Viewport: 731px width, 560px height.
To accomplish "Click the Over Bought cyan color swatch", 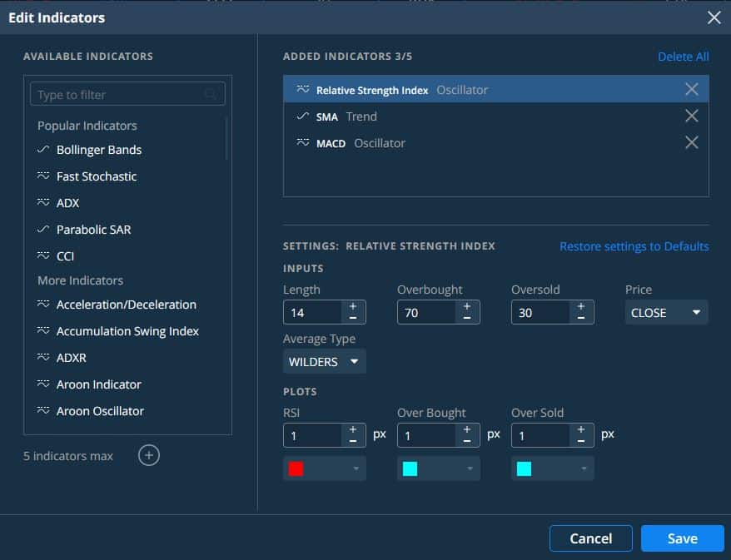I will pyautogui.click(x=410, y=468).
